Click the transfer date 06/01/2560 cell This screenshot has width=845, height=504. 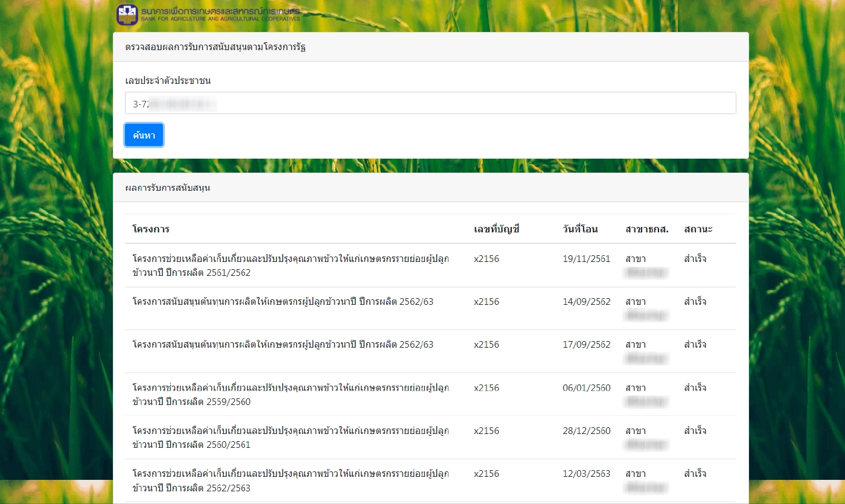[x=586, y=388]
